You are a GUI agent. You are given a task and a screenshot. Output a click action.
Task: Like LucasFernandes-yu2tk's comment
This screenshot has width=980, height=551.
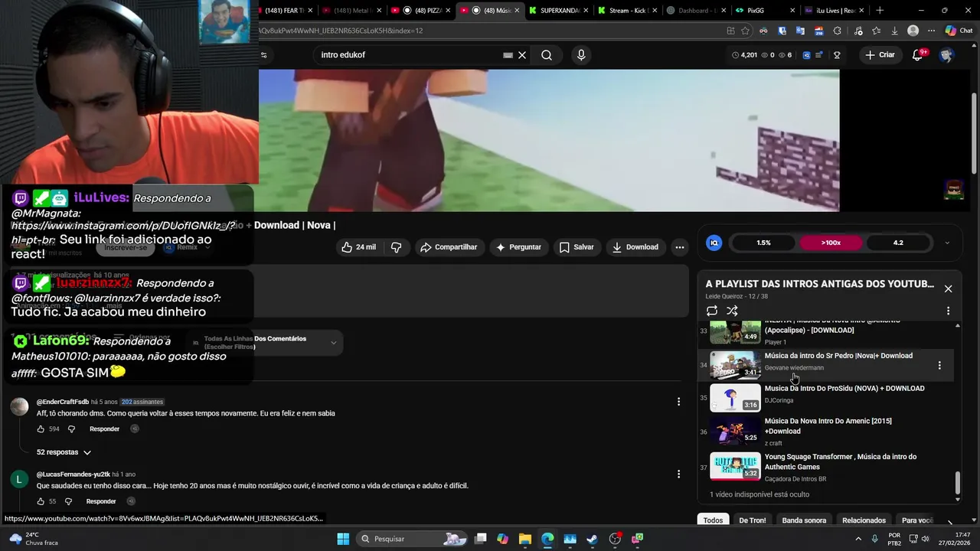(41, 501)
